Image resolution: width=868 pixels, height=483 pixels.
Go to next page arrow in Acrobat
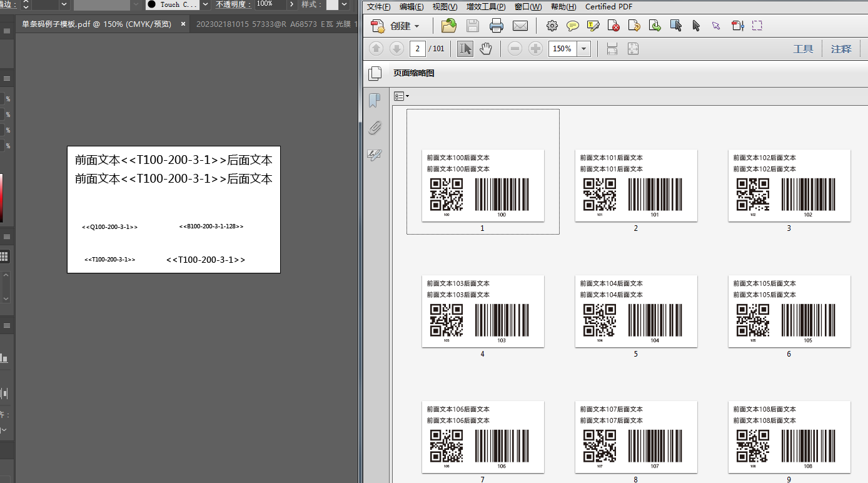pos(396,49)
